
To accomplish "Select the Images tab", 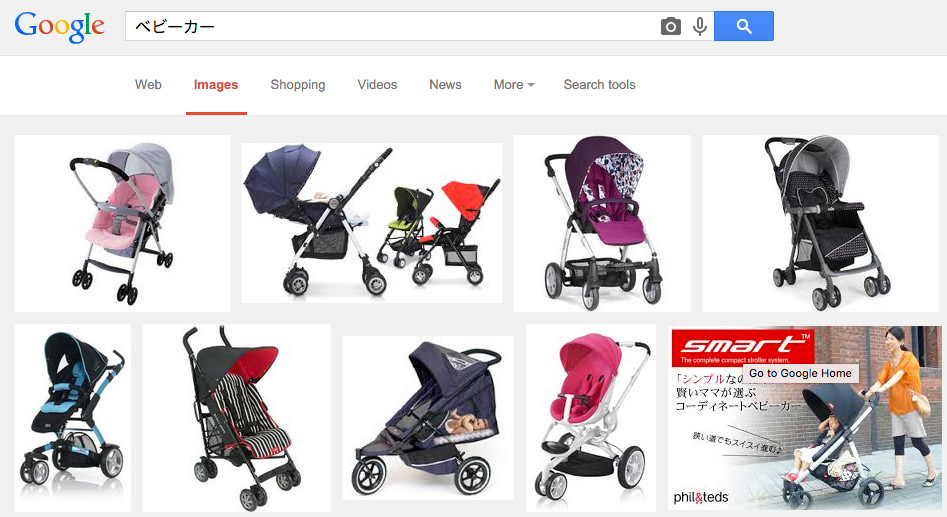I will [216, 85].
